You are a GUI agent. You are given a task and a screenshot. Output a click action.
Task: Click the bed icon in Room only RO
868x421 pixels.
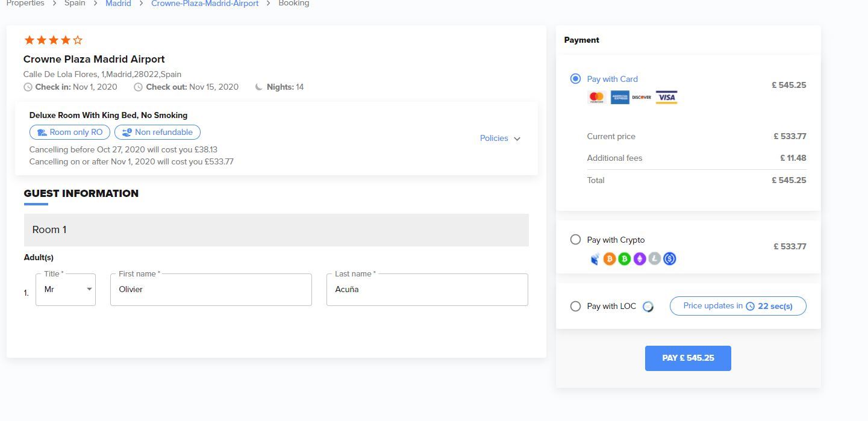pos(42,133)
